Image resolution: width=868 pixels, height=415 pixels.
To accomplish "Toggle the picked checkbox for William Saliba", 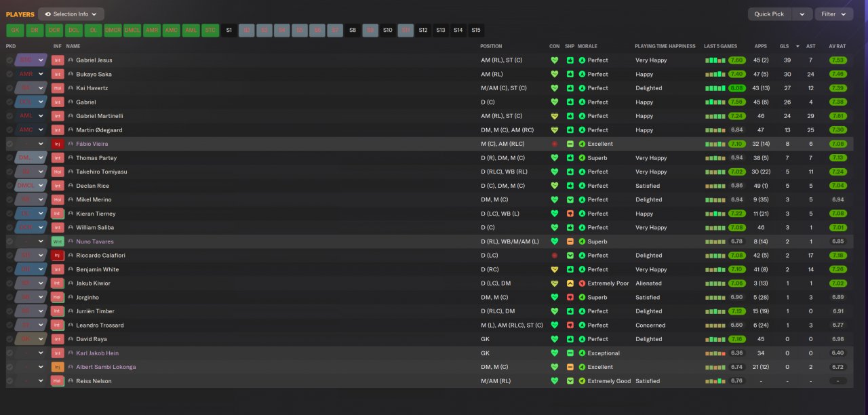I will (x=9, y=227).
